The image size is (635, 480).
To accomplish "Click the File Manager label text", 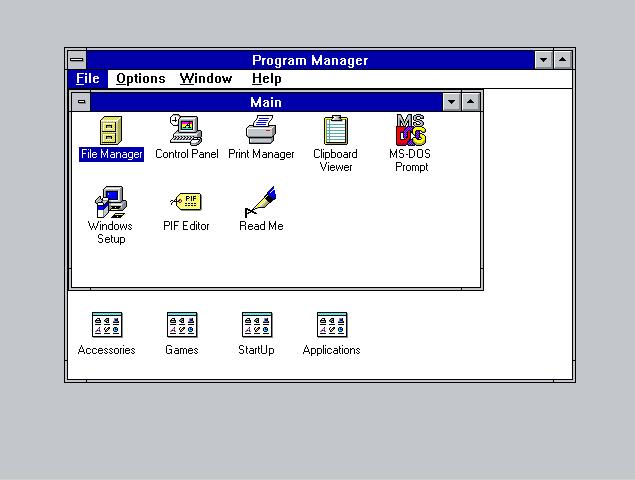I will (111, 154).
